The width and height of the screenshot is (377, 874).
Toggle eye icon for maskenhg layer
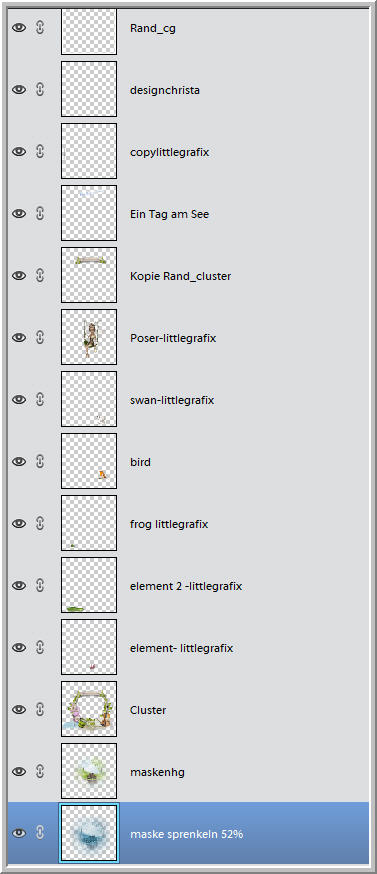click(19, 771)
